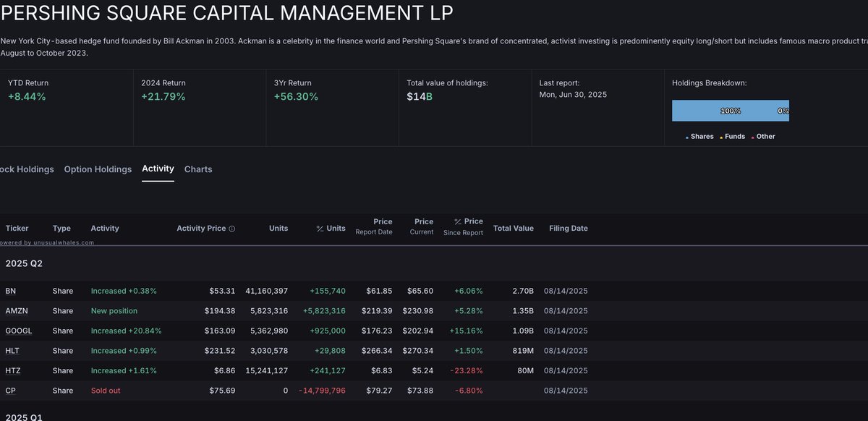This screenshot has width=868, height=421.
Task: Open the BN ticker link
Action: tap(10, 291)
